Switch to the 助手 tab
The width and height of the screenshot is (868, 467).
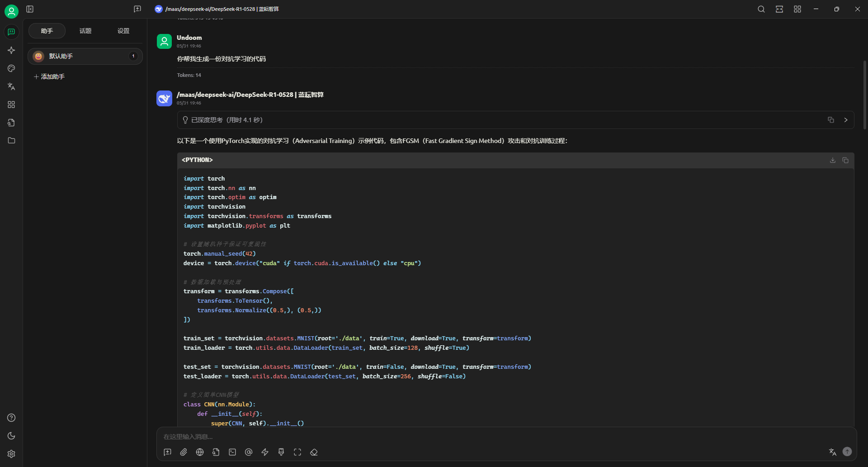pos(47,31)
